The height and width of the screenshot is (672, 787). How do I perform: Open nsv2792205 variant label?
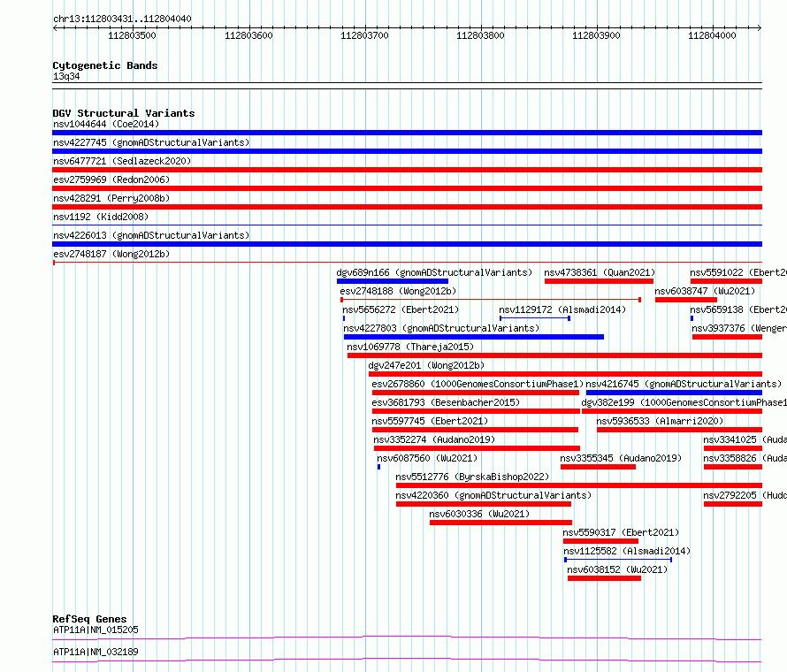pos(745,495)
